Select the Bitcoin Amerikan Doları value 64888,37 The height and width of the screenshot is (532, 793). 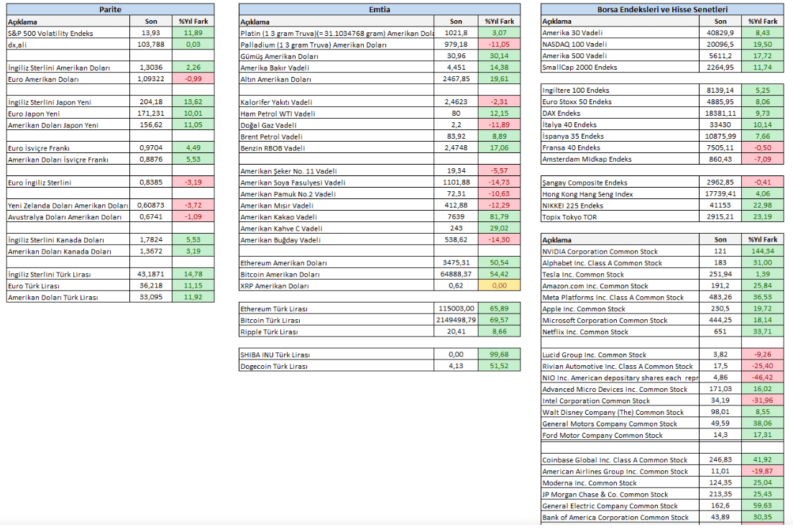coord(456,274)
